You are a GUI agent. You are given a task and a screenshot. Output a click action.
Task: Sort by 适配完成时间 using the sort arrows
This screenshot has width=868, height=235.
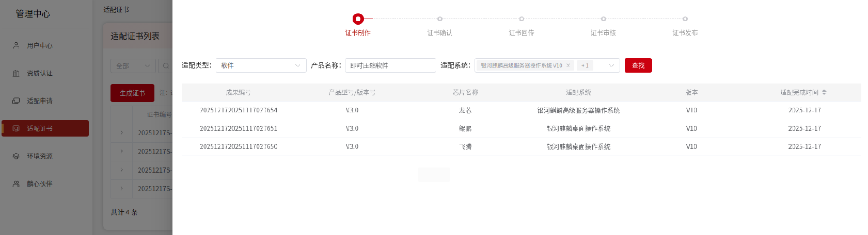[824, 92]
